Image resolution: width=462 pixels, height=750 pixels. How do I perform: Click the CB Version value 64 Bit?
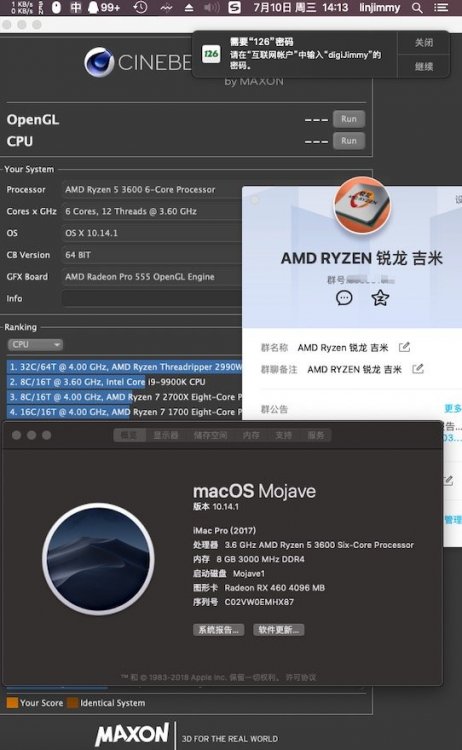click(78, 255)
